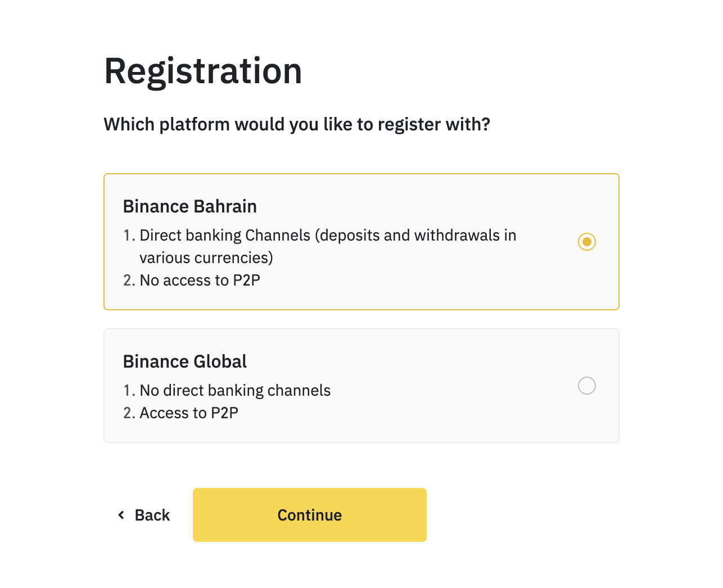Click the left-pointing chevron next to Back
This screenshot has width=723, height=588.
[120, 514]
